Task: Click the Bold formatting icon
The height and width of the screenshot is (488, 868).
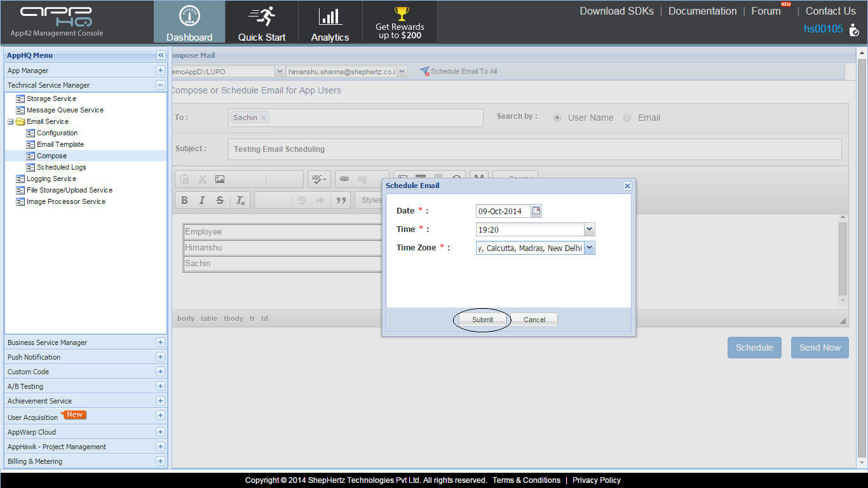Action: (x=184, y=200)
